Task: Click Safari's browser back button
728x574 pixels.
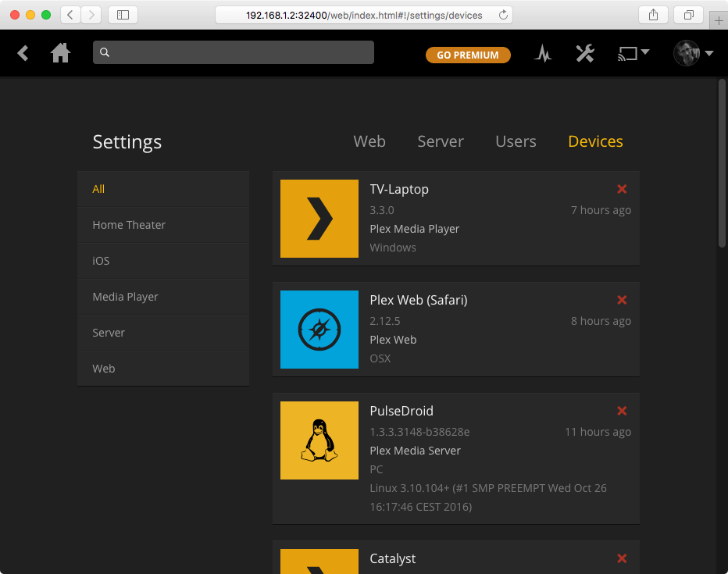Action: 70,15
